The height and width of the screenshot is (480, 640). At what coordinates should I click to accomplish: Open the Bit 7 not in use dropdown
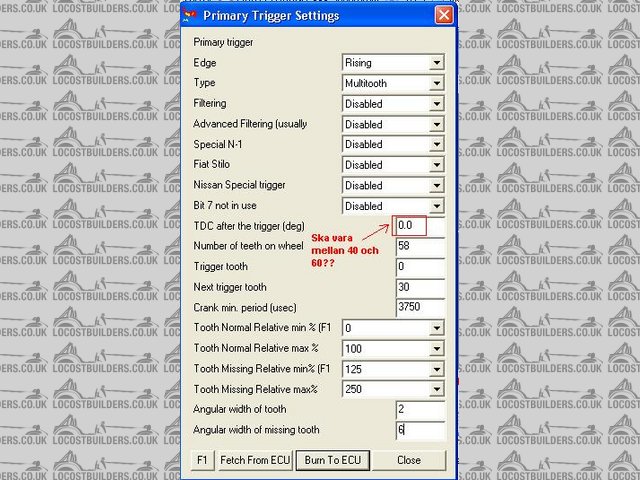pyautogui.click(x=393, y=206)
